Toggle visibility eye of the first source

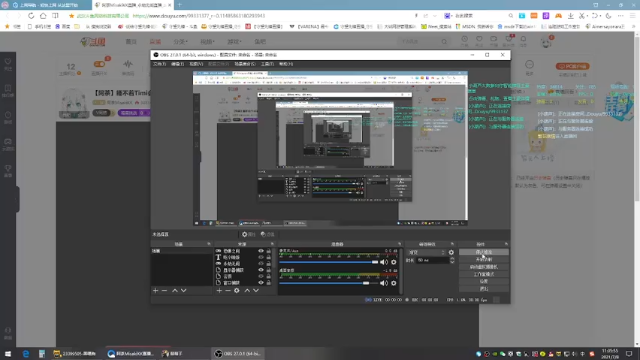pyautogui.click(x=261, y=251)
